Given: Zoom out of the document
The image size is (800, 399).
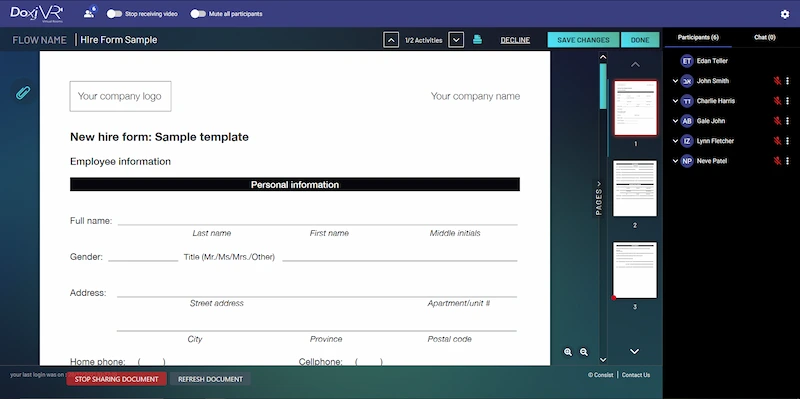Looking at the screenshot, I should (584, 352).
